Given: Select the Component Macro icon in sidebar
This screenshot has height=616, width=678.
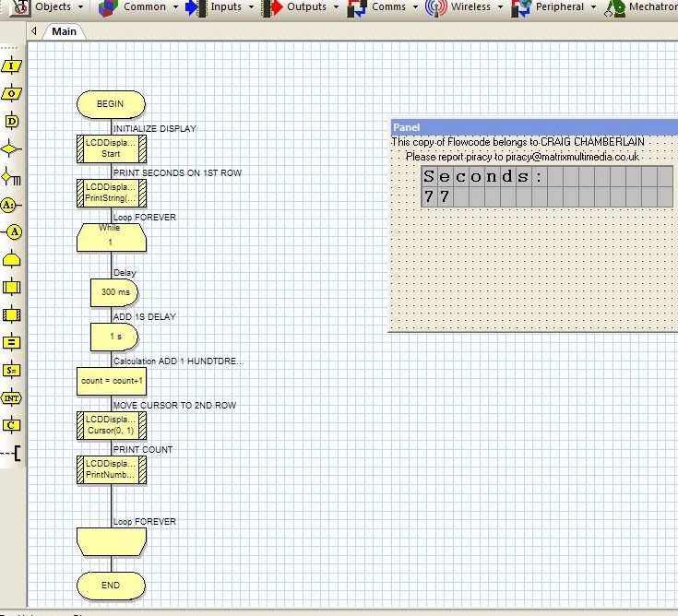Looking at the screenshot, I should click(x=11, y=315).
